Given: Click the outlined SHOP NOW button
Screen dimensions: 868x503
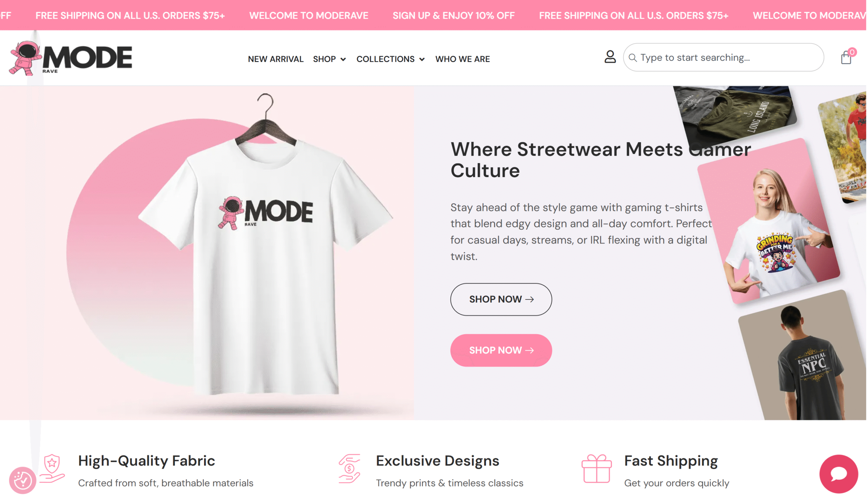Looking at the screenshot, I should coord(501,299).
